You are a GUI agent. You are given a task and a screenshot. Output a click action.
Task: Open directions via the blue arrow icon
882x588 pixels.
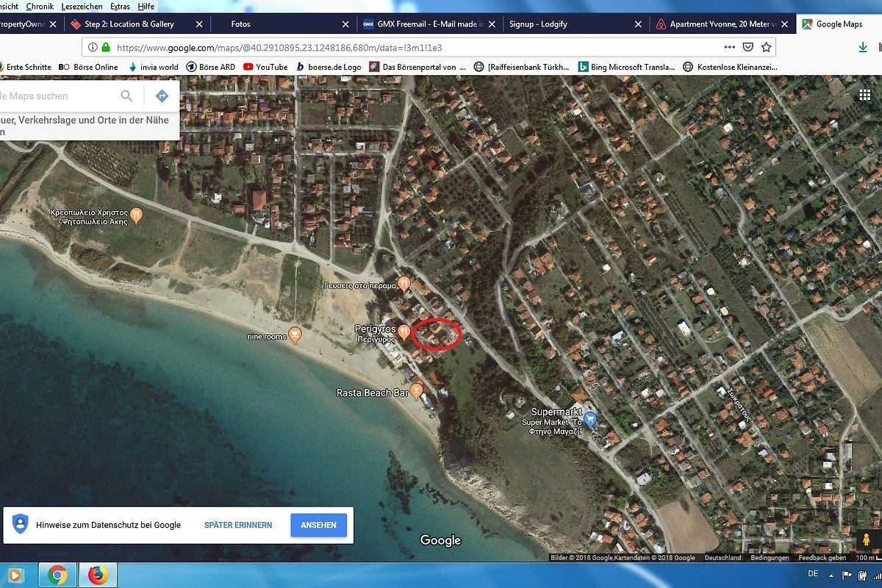coord(162,96)
